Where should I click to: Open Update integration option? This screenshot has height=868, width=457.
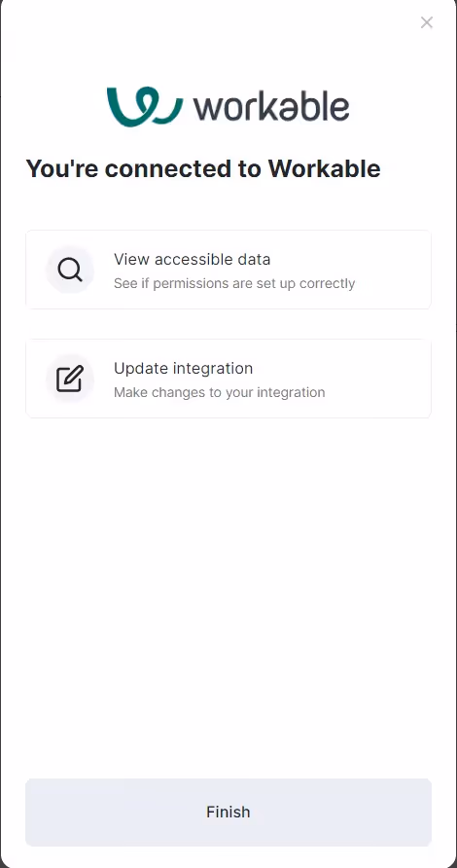[x=228, y=379]
